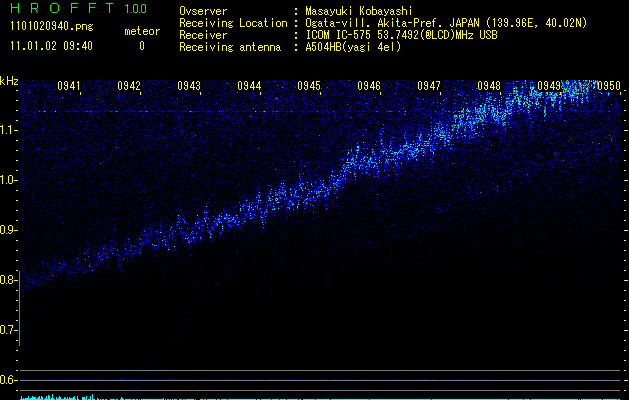Click the 0943 time marker
The width and height of the screenshot is (629, 400).
(x=189, y=85)
